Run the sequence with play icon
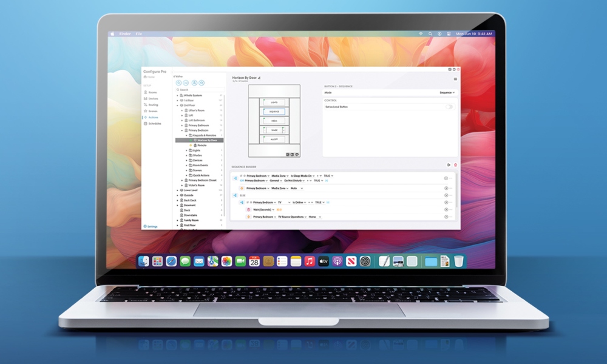The width and height of the screenshot is (607, 364). coord(449,165)
